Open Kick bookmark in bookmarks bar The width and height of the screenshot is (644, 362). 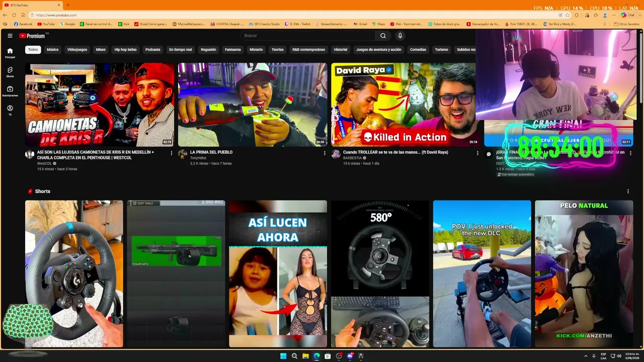124,24
